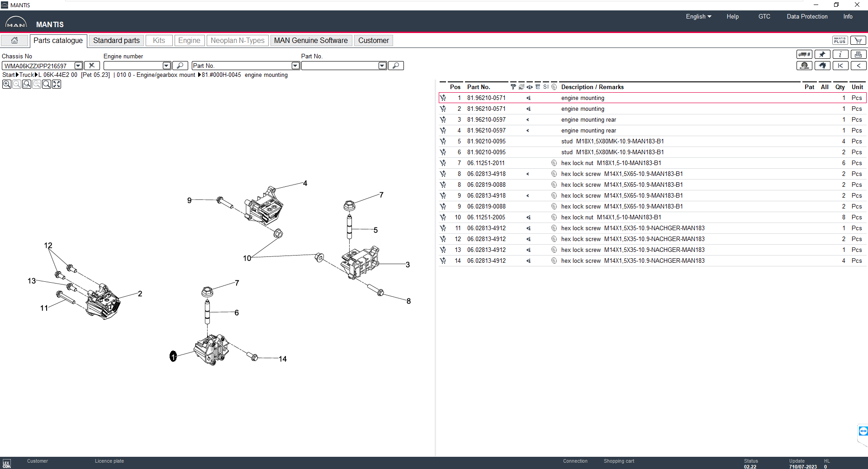Screen dimensions: 868x469
Task: Click the fit-to-screen expand arrows icon
Action: point(57,84)
